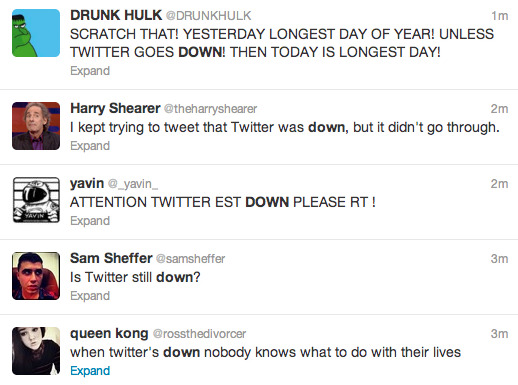Expand Sam Sheffer's tweet
Screen dimensions: 518x385
[x=90, y=296]
